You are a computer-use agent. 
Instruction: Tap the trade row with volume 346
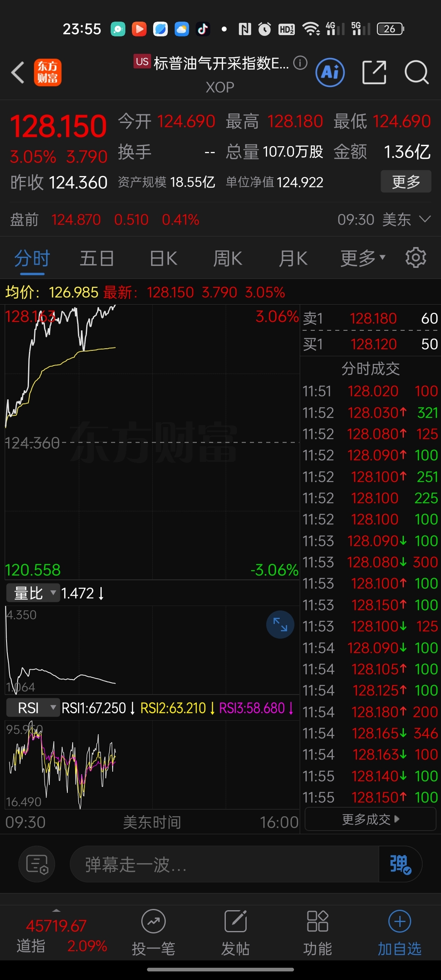370,733
